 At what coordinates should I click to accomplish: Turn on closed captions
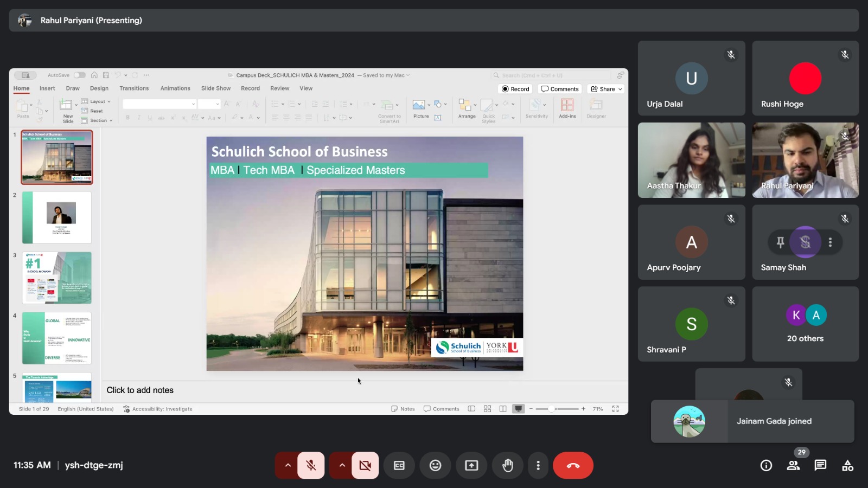pos(399,465)
